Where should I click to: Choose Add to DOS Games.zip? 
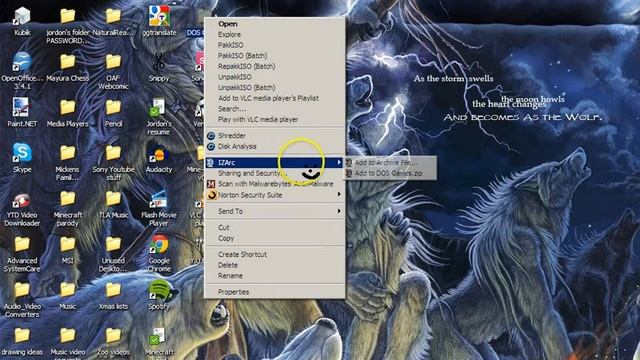click(x=390, y=173)
